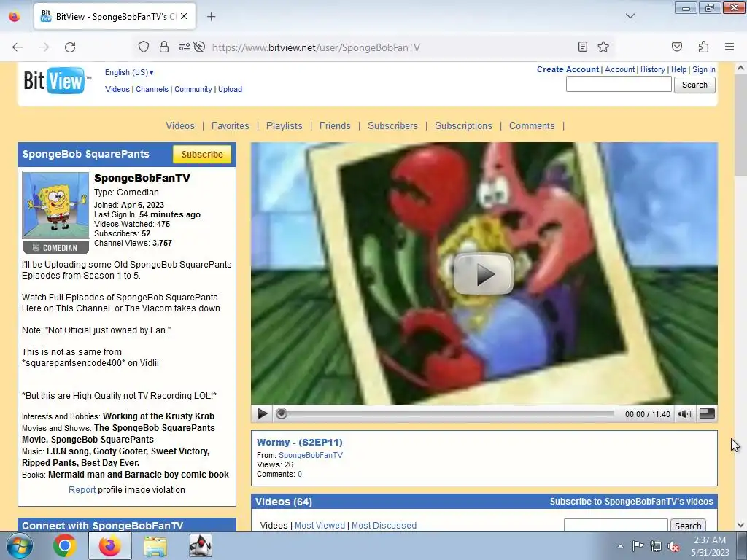747x560 pixels.
Task: Open the Subscribers channel tab
Action: [392, 125]
